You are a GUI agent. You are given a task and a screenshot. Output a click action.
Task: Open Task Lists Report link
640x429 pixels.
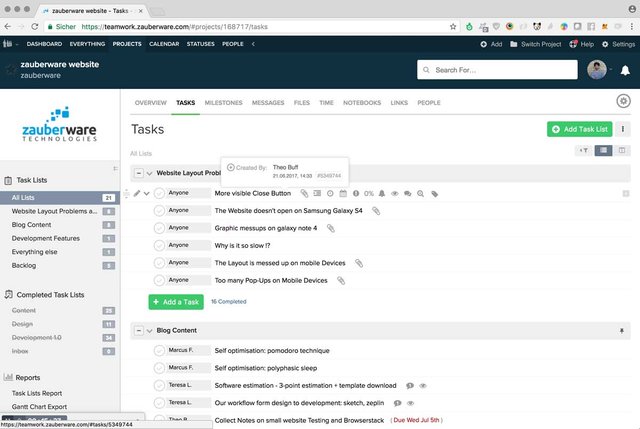coord(37,393)
